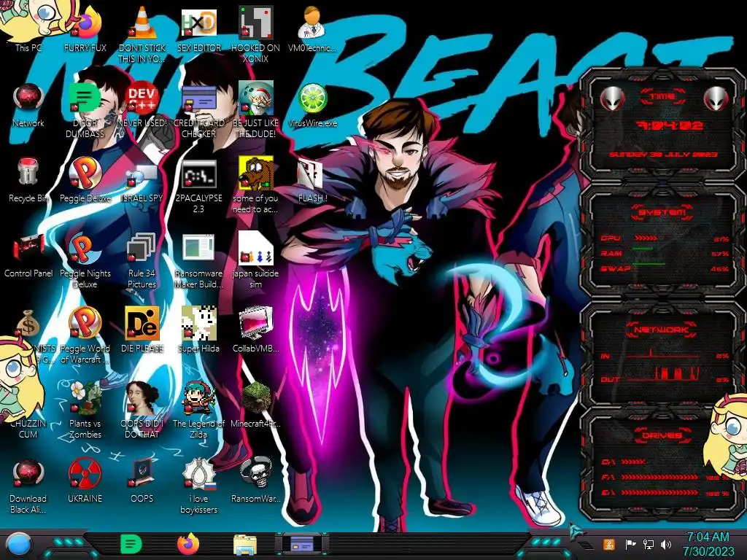
Task: Open the volume speaker tray icon
Action: tap(666, 544)
